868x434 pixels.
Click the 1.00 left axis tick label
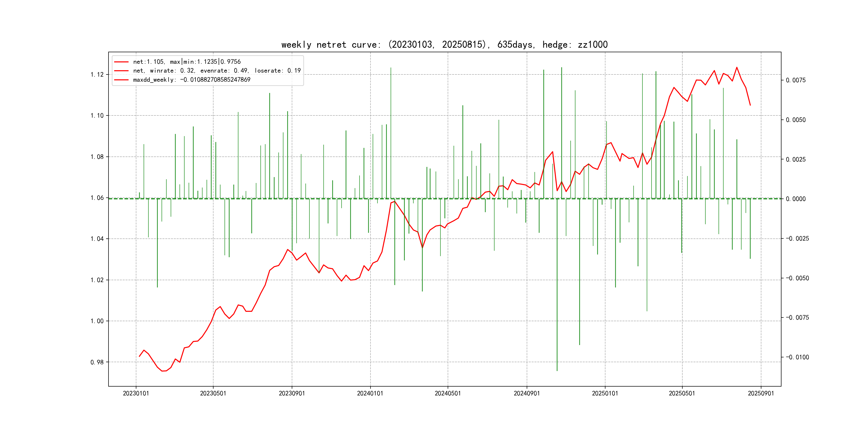click(97, 321)
